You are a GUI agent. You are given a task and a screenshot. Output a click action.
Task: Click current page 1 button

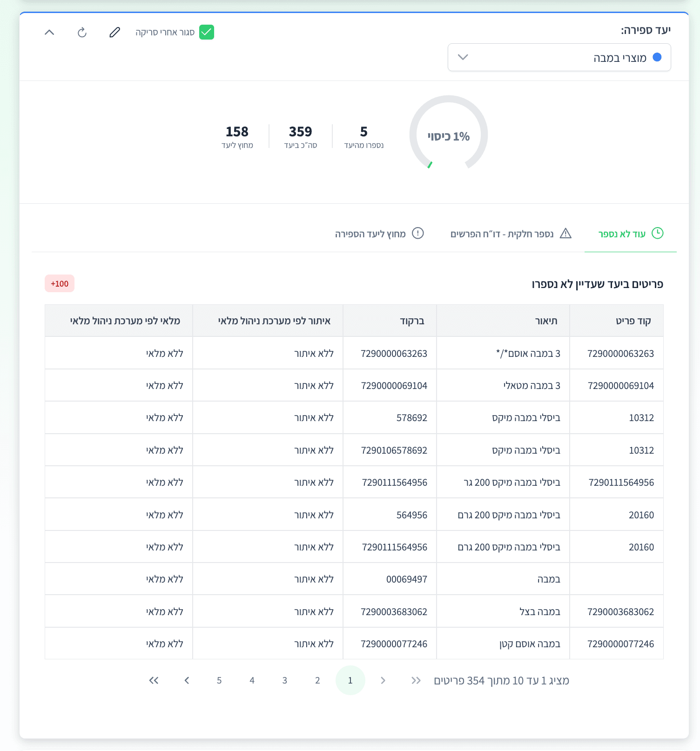(x=350, y=680)
